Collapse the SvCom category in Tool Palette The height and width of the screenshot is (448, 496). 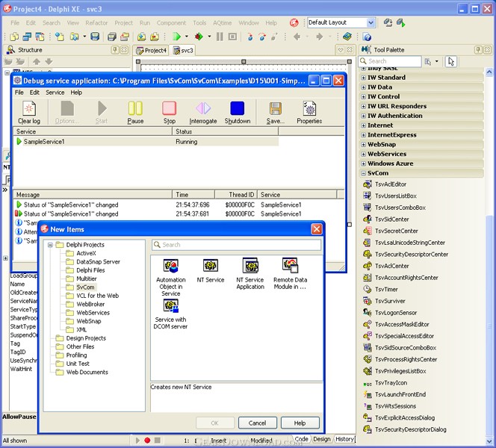(363, 173)
